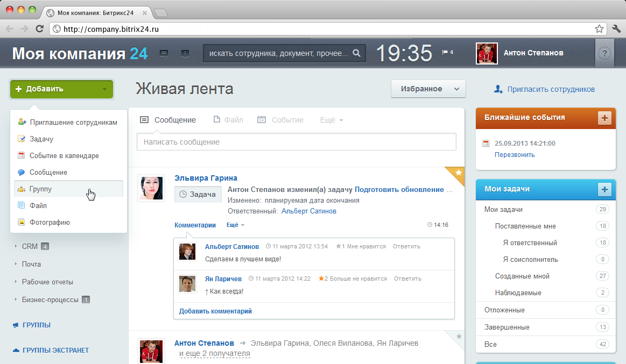This screenshot has height=364, width=626.
Task: Click Ответить on Ян Ларичев comment
Action: click(407, 279)
